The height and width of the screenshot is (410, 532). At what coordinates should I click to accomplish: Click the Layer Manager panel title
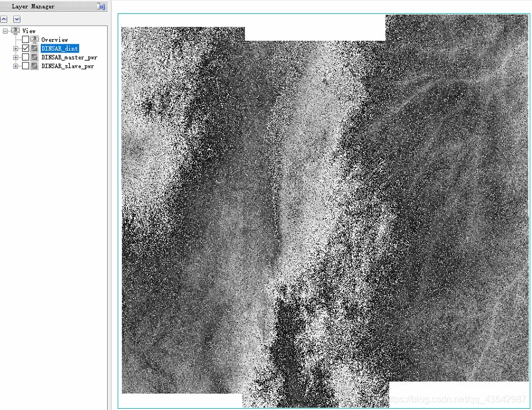click(33, 6)
